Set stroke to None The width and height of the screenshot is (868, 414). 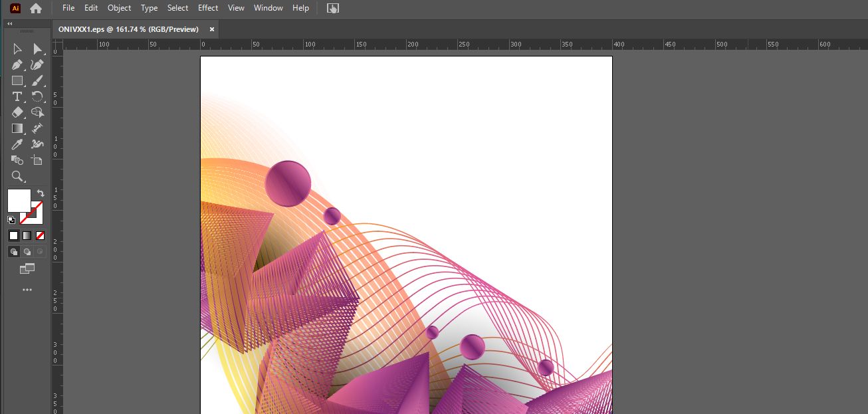point(39,235)
